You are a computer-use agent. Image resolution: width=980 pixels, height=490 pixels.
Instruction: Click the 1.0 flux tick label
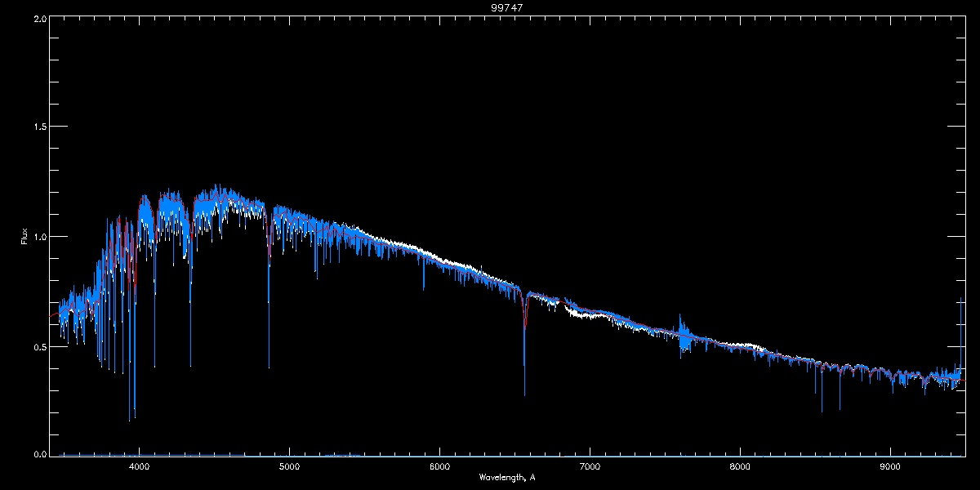[x=40, y=237]
